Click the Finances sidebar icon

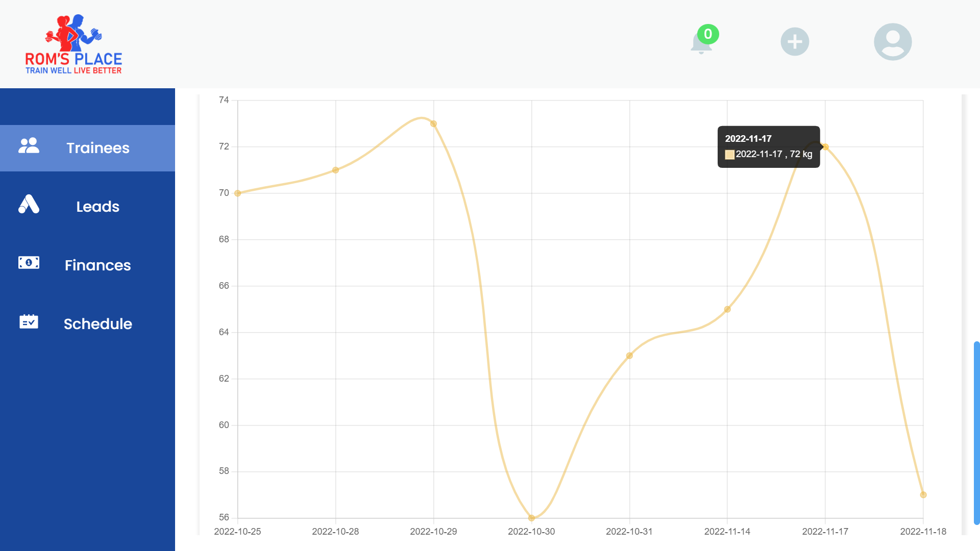click(x=28, y=265)
